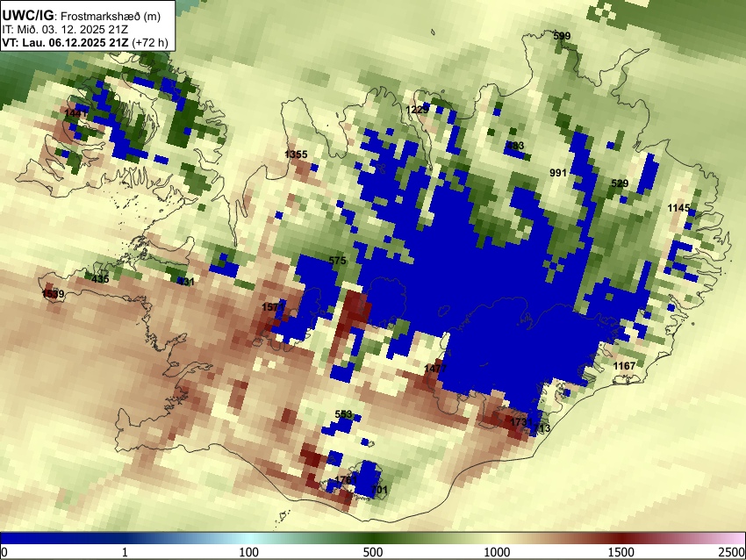Click the 529 value label
The image size is (746, 560).
click(x=620, y=183)
